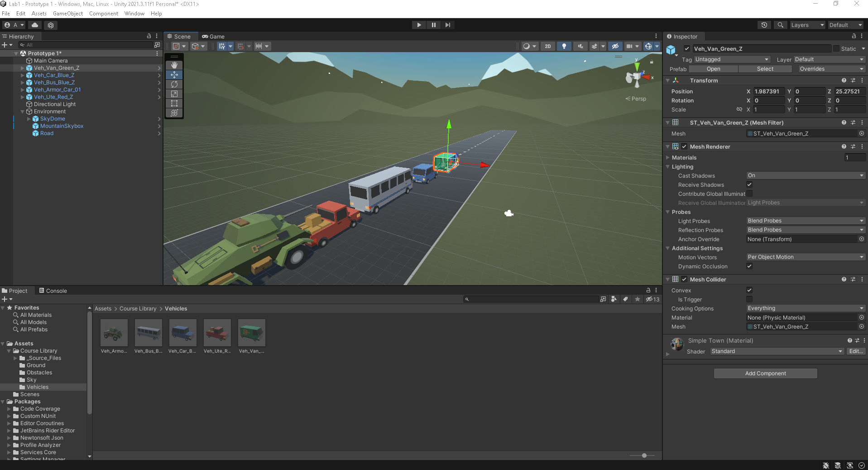Select the Rotate tool in scene toolbar

click(174, 84)
